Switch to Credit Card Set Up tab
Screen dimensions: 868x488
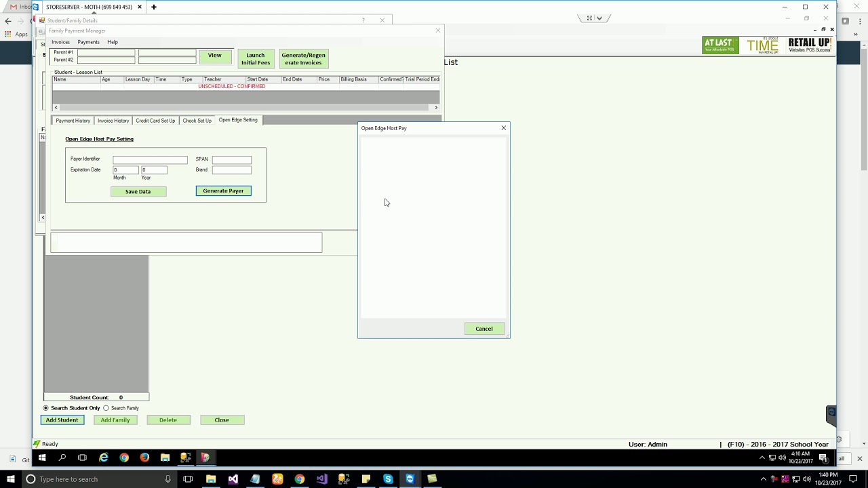pos(155,121)
